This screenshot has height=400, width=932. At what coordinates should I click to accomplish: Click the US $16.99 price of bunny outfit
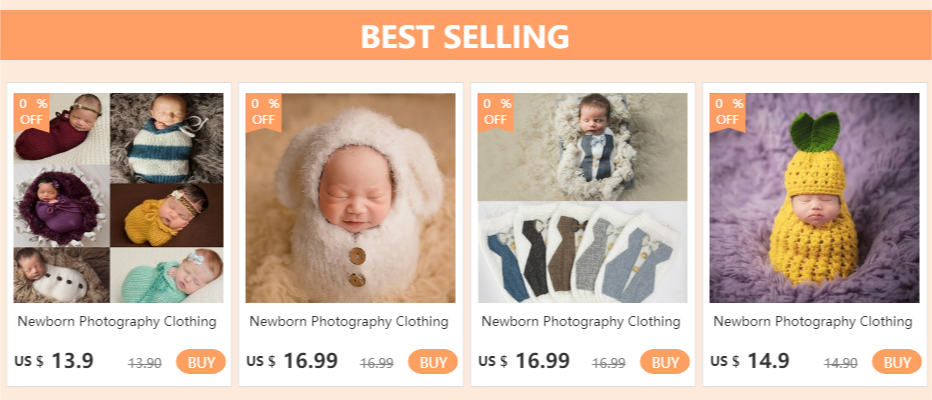[x=293, y=361]
